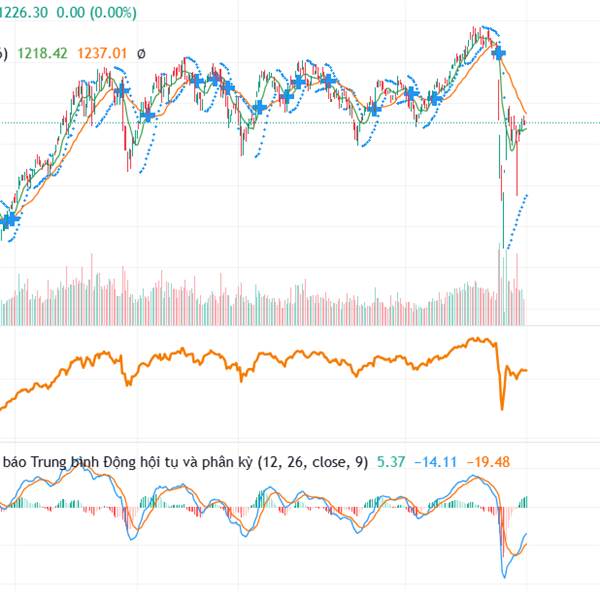Click blue cross marker at the highest price peak
Image resolution: width=600 pixels, height=600 pixels.
click(498, 53)
